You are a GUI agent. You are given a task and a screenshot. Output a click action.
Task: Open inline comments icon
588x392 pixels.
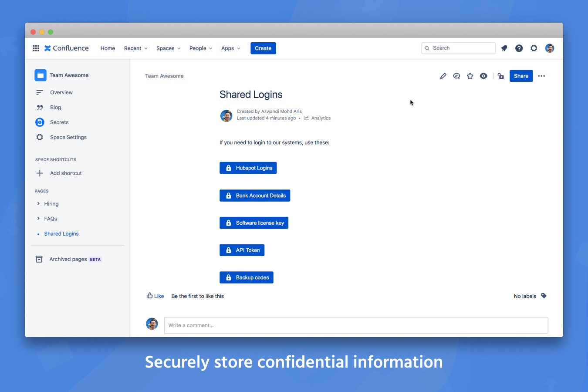(456, 76)
